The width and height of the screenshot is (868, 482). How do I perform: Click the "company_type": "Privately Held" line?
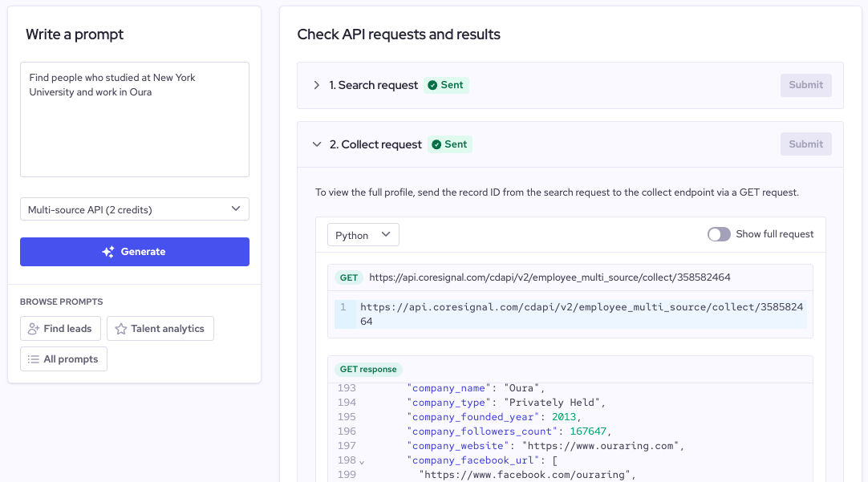click(506, 403)
